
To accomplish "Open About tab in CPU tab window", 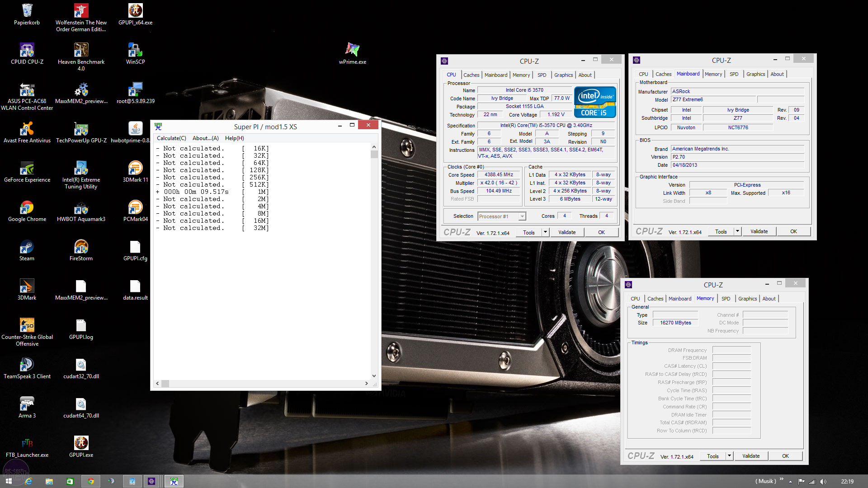I will point(585,75).
